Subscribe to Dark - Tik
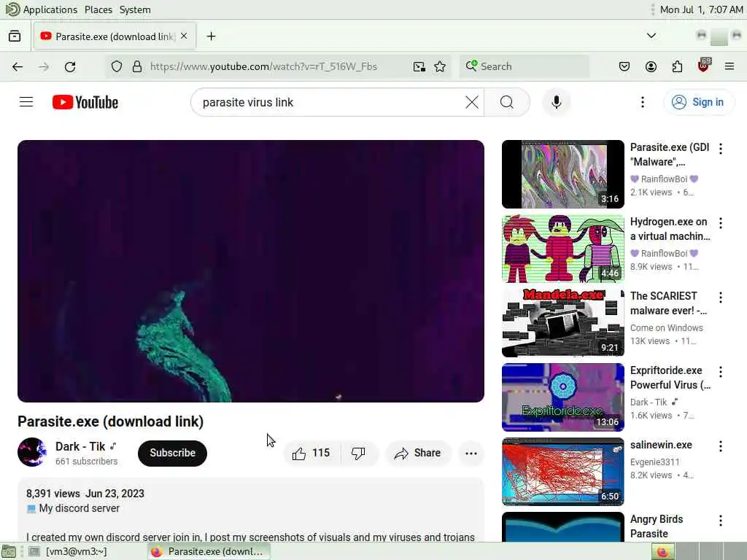 coord(172,453)
